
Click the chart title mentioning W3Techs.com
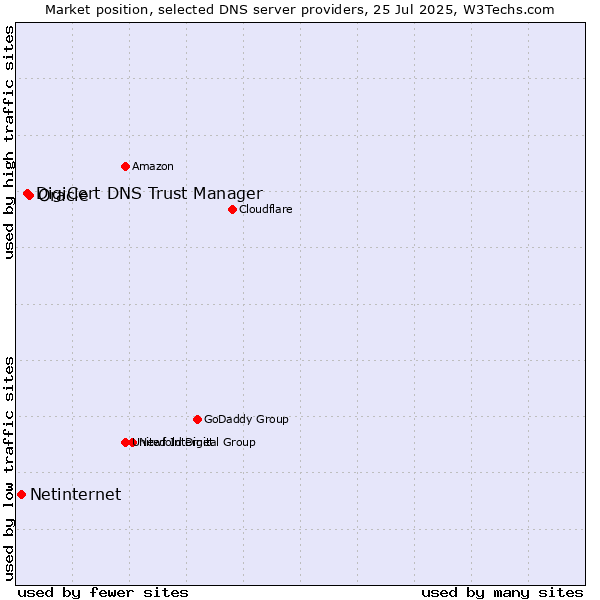pyautogui.click(x=300, y=10)
